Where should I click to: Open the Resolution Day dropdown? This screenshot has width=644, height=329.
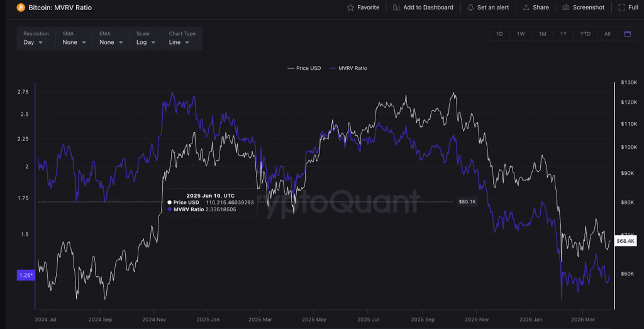pos(33,42)
